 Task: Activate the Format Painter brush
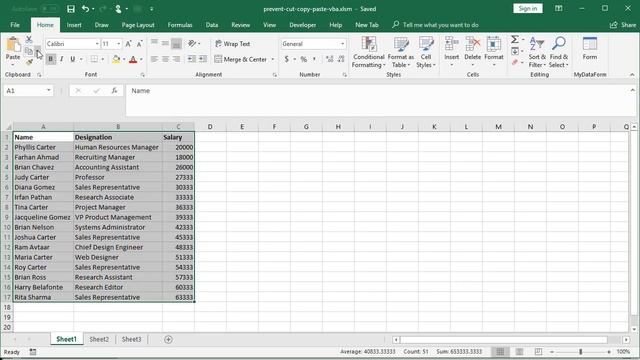[29, 62]
